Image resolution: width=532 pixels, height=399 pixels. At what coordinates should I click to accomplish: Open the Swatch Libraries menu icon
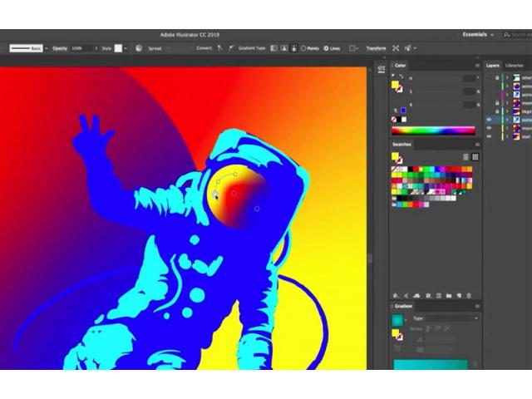pos(396,296)
